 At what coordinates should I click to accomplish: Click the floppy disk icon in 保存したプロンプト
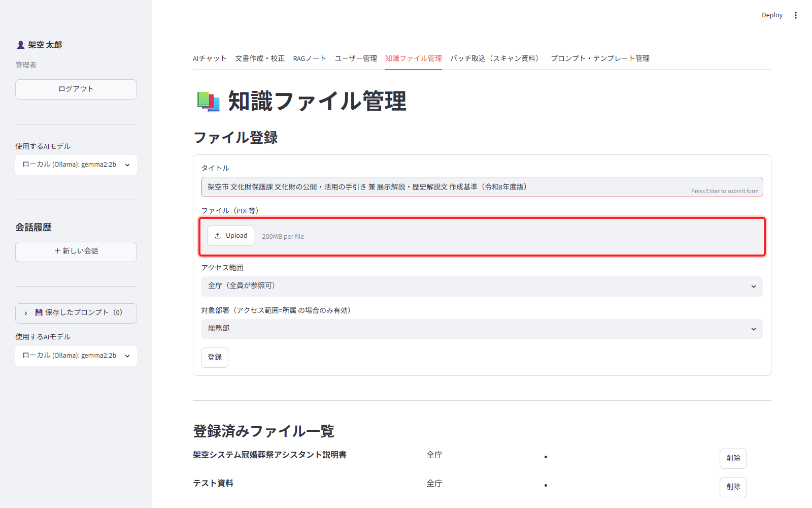point(39,312)
